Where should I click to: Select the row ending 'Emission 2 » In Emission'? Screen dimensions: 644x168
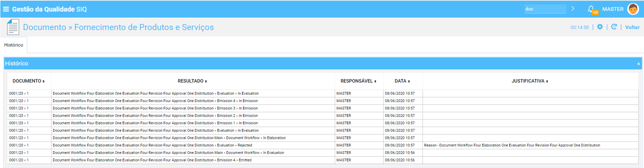click(x=323, y=116)
